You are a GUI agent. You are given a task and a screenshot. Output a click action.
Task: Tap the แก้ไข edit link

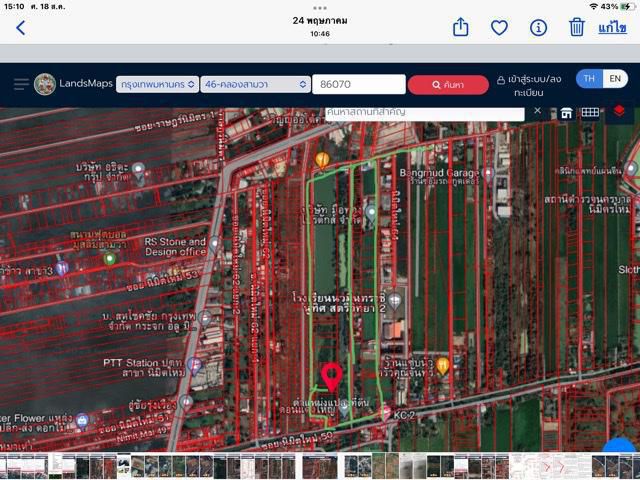[612, 28]
